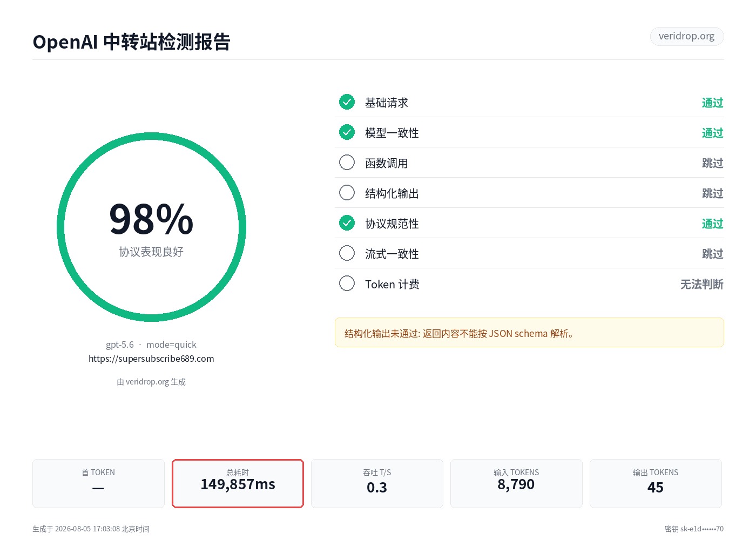
Task: Select the 输入 TOKENS 8,790 card
Action: tap(516, 483)
